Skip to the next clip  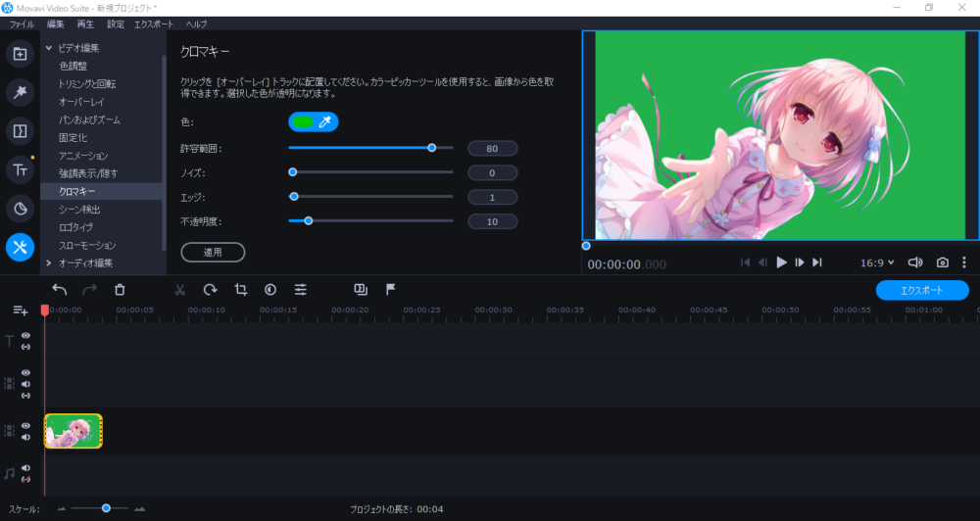(817, 262)
